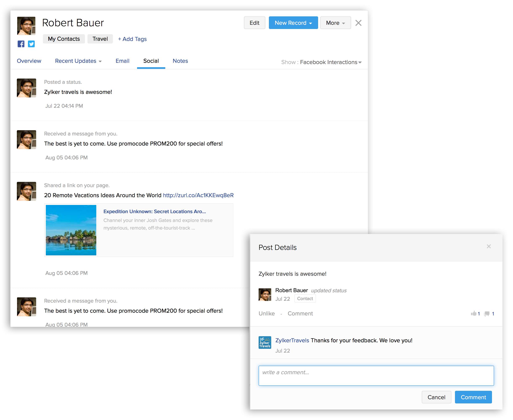This screenshot has width=513, height=420.
Task: Click the 'updated status' label
Action: tap(329, 291)
